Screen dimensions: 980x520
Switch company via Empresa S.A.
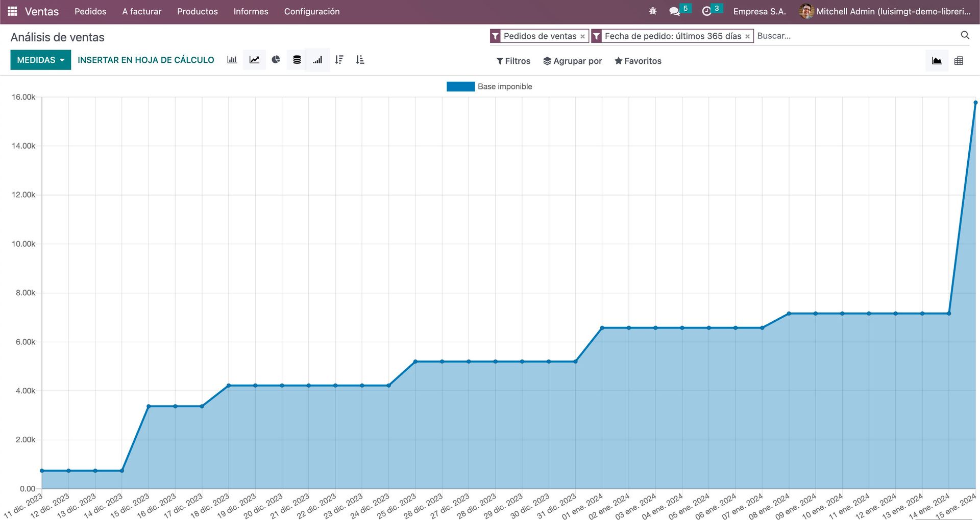759,11
